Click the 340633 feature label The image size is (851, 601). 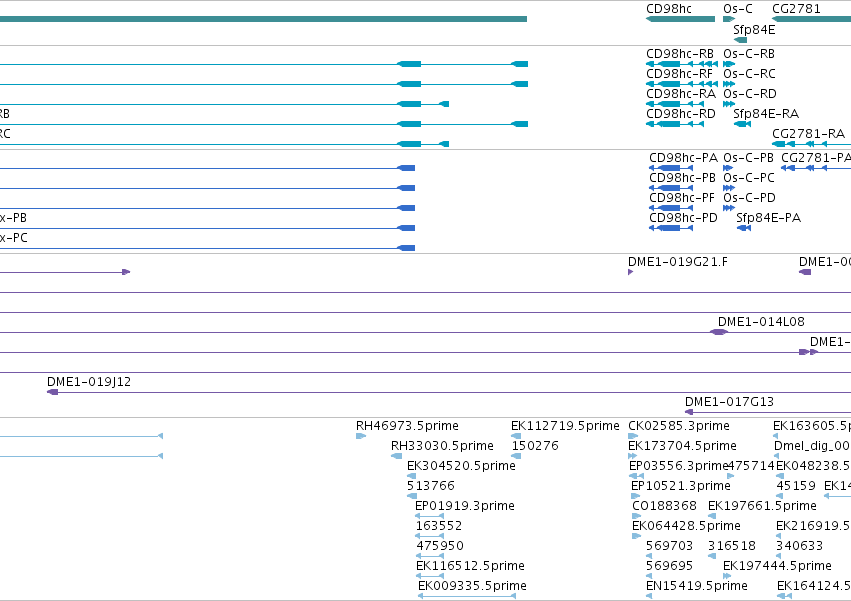(799, 546)
